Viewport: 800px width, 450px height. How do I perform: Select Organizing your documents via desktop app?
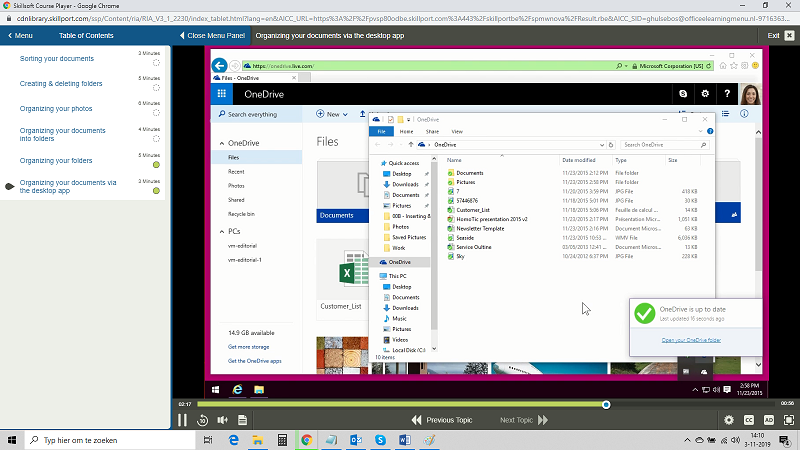[x=68, y=186]
